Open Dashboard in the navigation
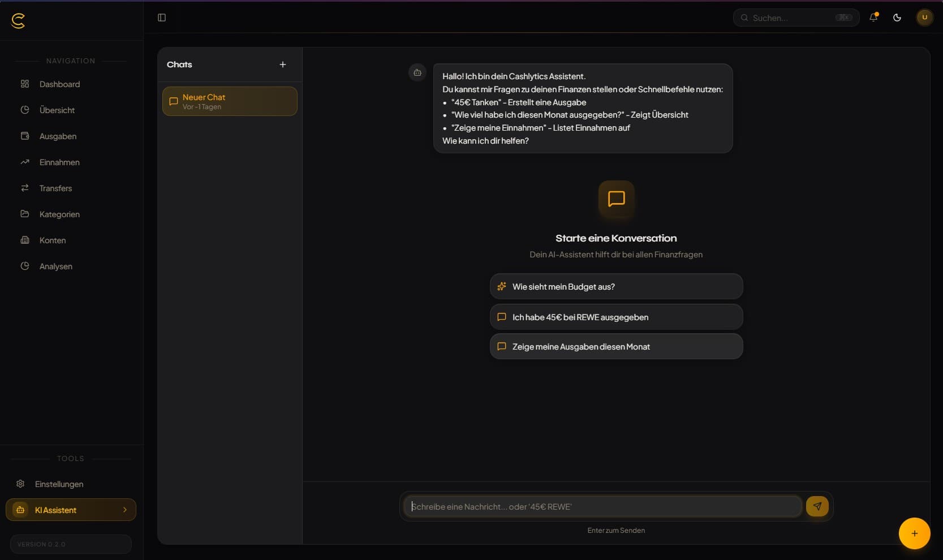Viewport: 943px width, 560px height. tap(59, 84)
